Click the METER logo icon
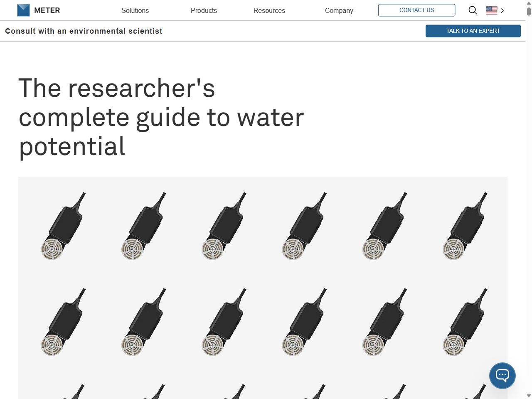532x399 pixels. (x=23, y=10)
